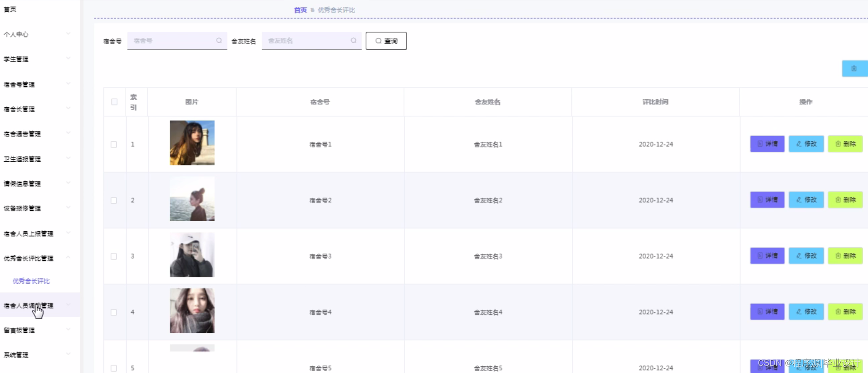The height and width of the screenshot is (373, 868).
Task: Click 删除 for row 宿舍号3
Action: tap(845, 256)
